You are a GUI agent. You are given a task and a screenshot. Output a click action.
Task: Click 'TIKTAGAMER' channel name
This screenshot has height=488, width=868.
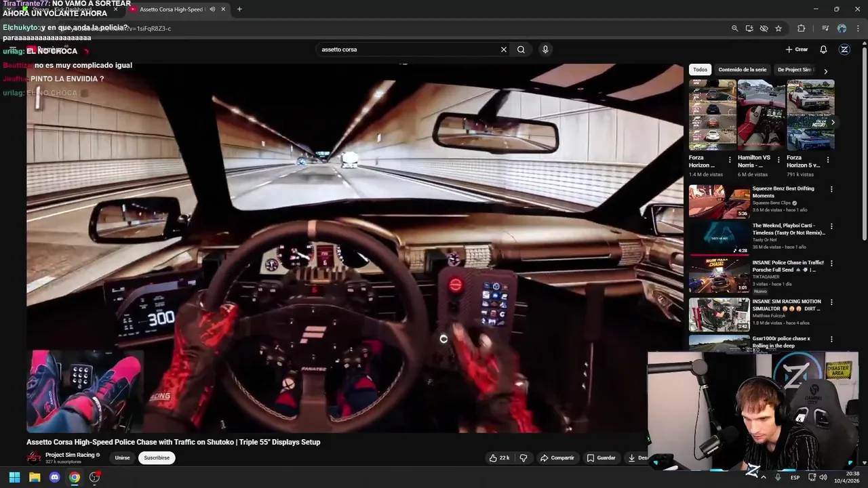point(766,277)
